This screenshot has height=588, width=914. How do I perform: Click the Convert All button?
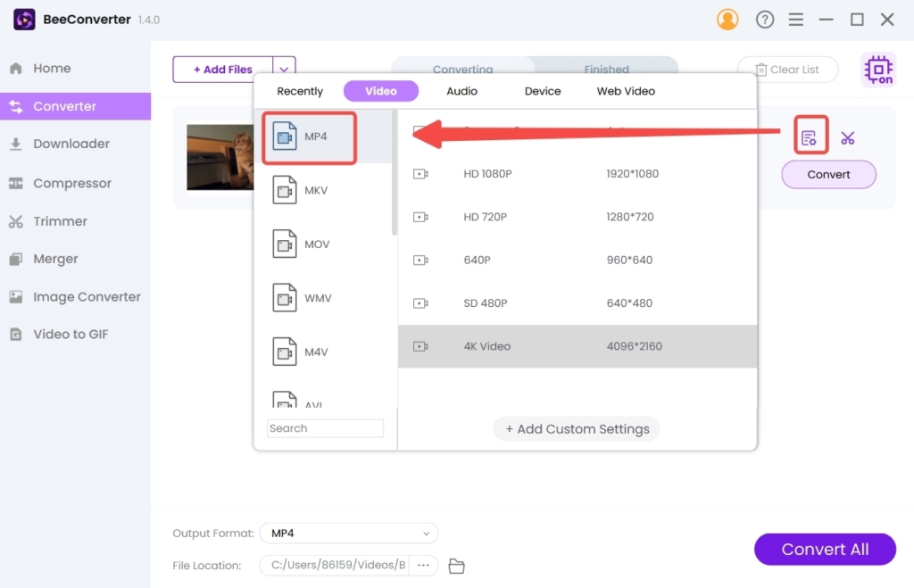click(x=824, y=549)
